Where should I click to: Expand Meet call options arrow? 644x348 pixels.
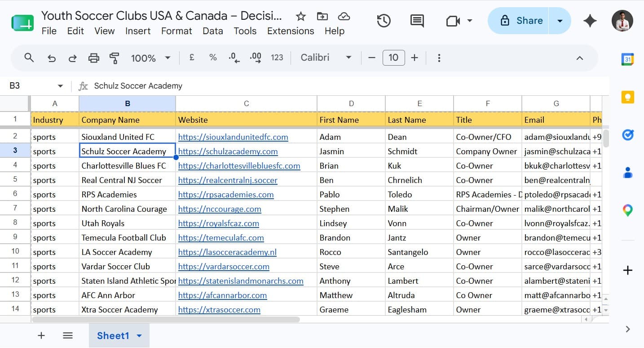[x=470, y=21]
